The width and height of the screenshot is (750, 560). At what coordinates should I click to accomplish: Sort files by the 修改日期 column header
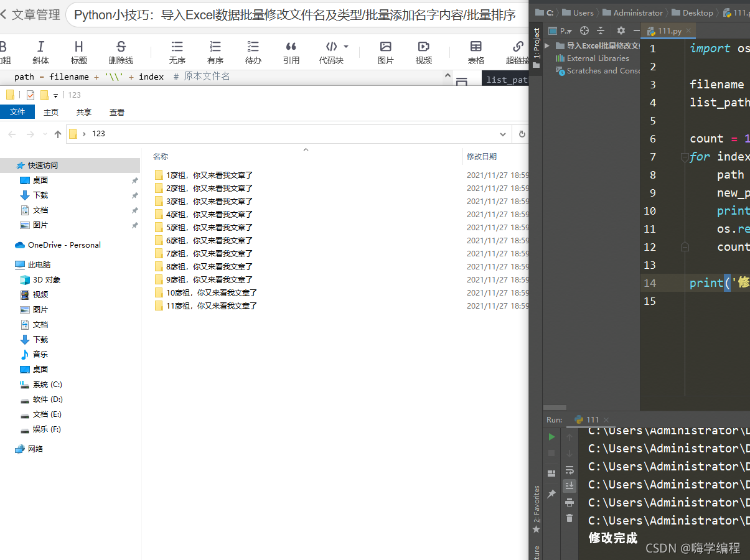click(482, 157)
